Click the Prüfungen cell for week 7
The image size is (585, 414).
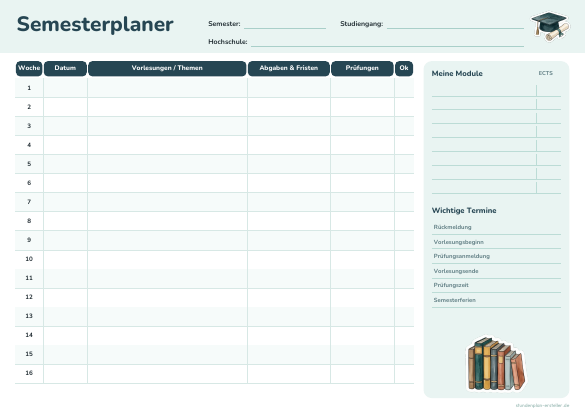pos(363,202)
